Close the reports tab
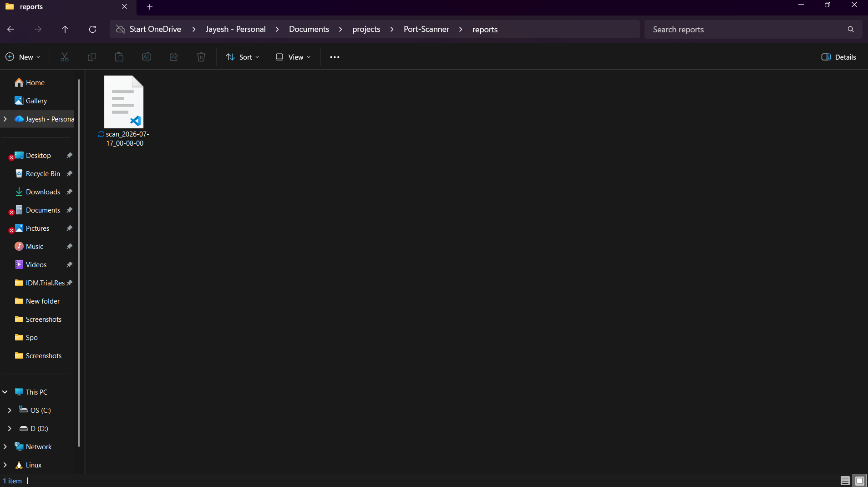 (x=124, y=6)
